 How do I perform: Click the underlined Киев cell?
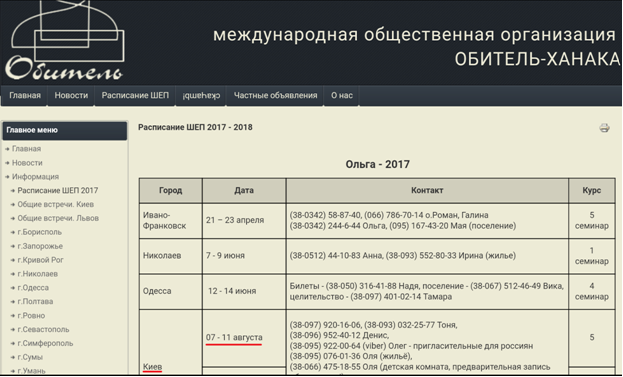click(153, 367)
